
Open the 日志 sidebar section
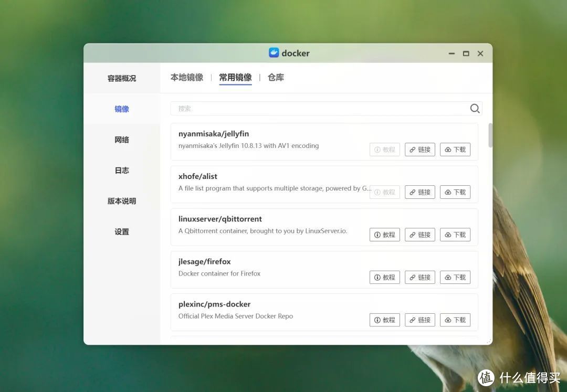[x=121, y=170]
